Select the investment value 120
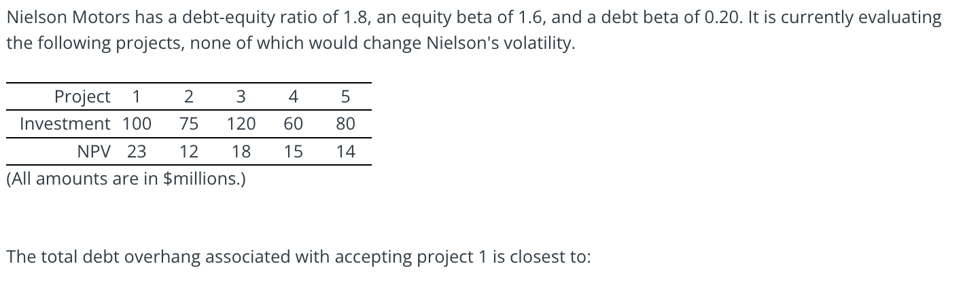 [x=241, y=124]
